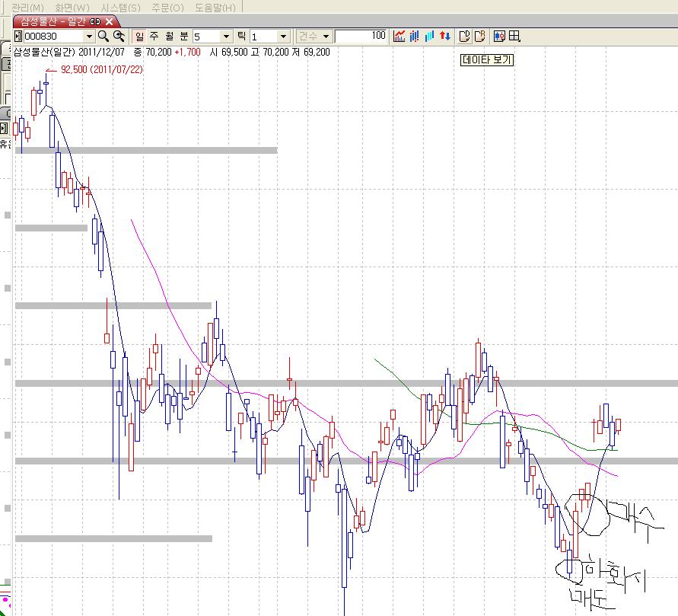Image resolution: width=678 pixels, height=616 pixels.
Task: Open the 시스템(S) menu
Action: [120, 8]
